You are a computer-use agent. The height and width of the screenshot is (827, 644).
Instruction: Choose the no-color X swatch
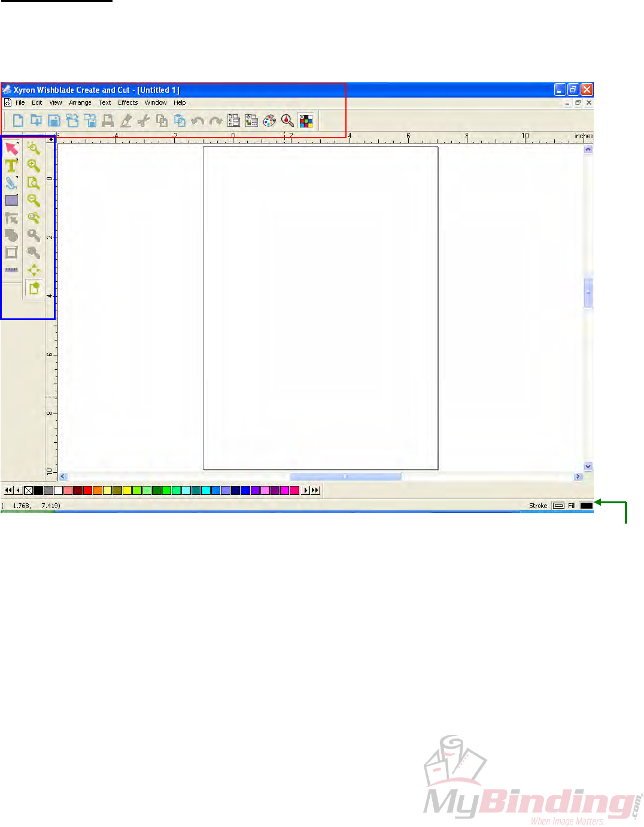pyautogui.click(x=28, y=490)
